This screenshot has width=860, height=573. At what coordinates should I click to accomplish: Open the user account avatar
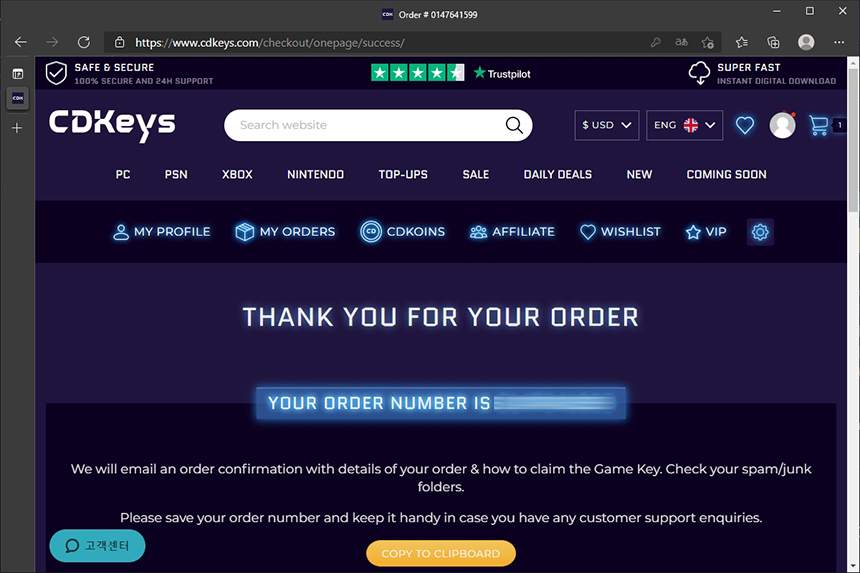tap(782, 126)
